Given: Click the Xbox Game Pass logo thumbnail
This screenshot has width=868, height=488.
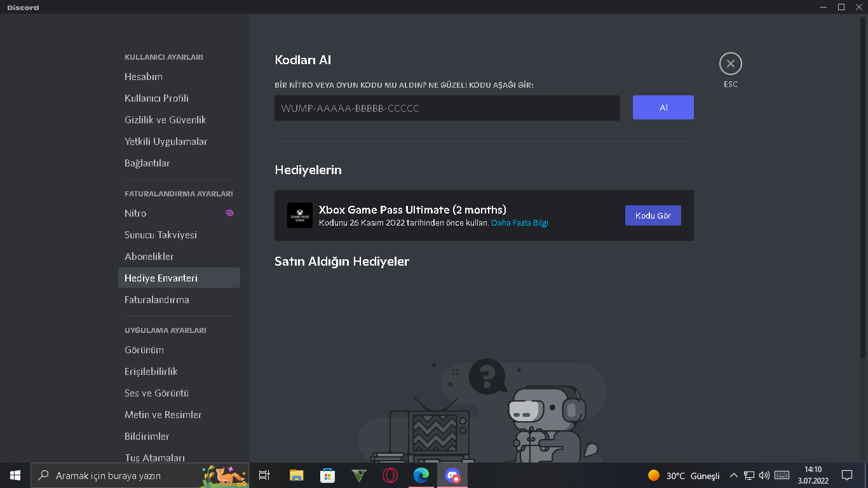Looking at the screenshot, I should click(x=300, y=215).
